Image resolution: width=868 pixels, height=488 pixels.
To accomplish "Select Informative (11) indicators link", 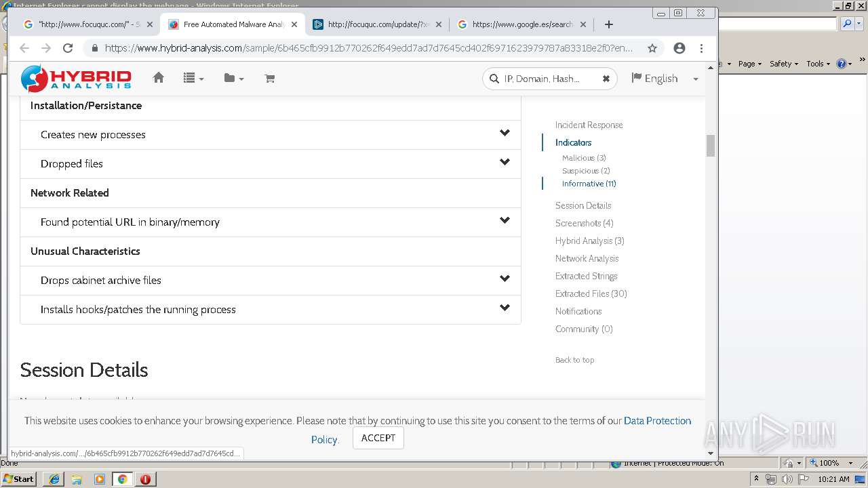I will [x=589, y=184].
